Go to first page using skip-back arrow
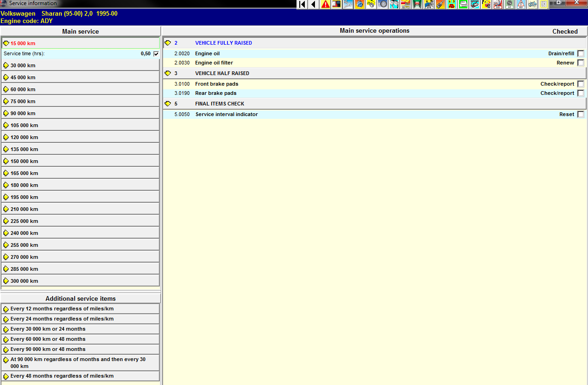 [303, 5]
